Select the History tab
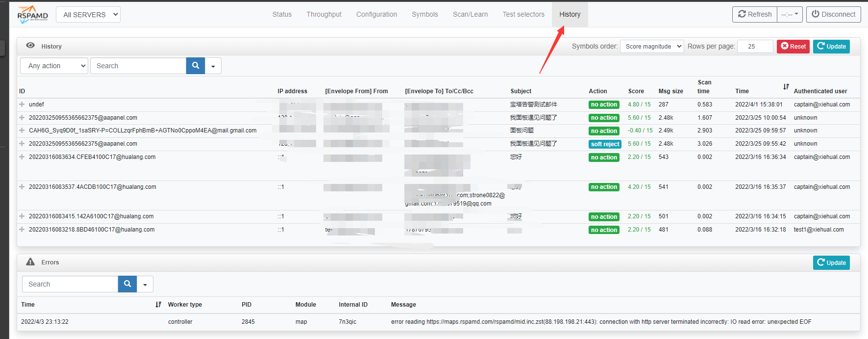This screenshot has height=339, width=868. pos(570,14)
